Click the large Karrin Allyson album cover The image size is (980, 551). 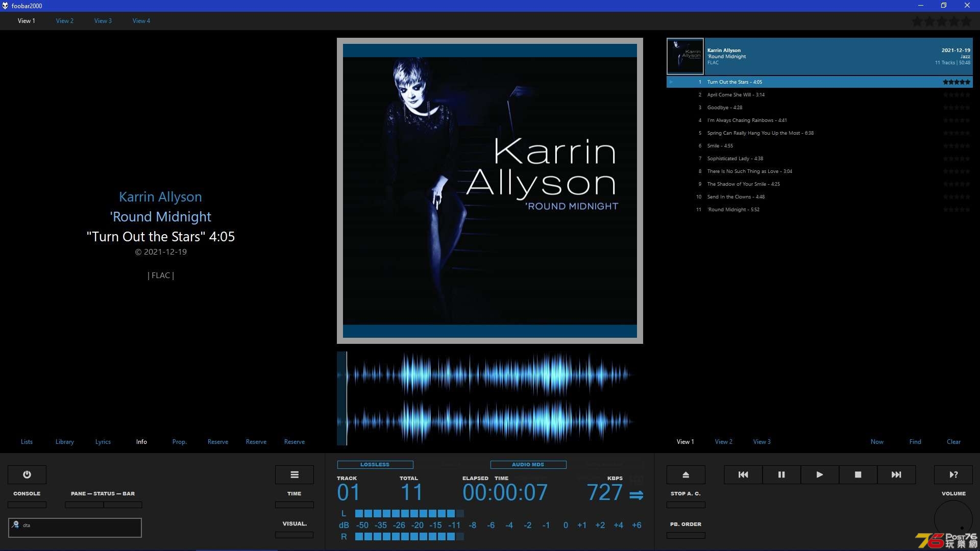[x=490, y=191]
